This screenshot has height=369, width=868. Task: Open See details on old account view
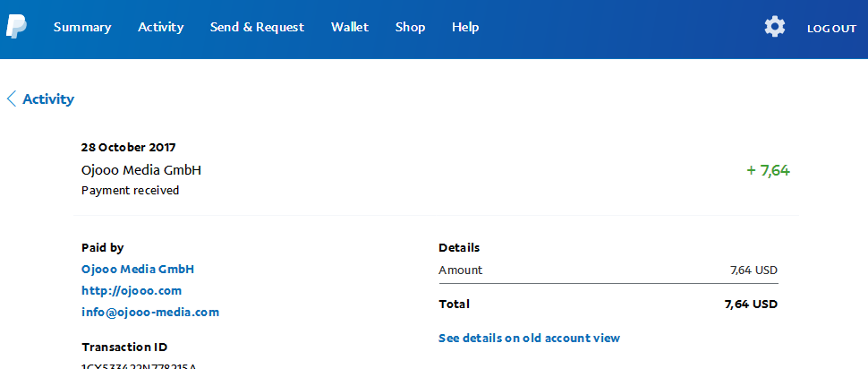tap(529, 338)
